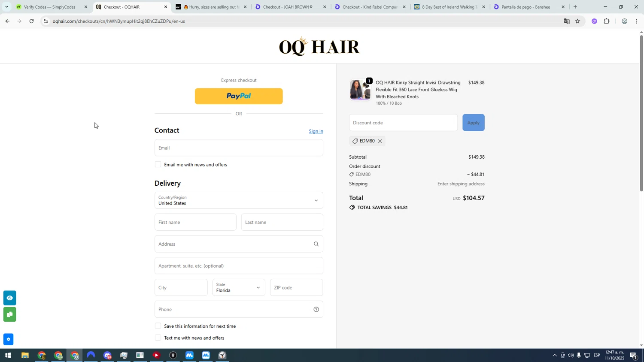The width and height of the screenshot is (644, 362).
Task: Click the Apply discount button
Action: [x=474, y=123]
